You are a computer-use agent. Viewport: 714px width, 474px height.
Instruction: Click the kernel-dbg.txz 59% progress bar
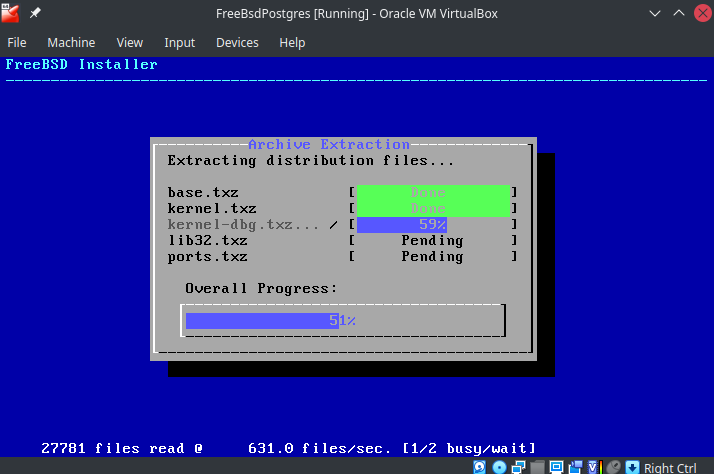point(433,224)
